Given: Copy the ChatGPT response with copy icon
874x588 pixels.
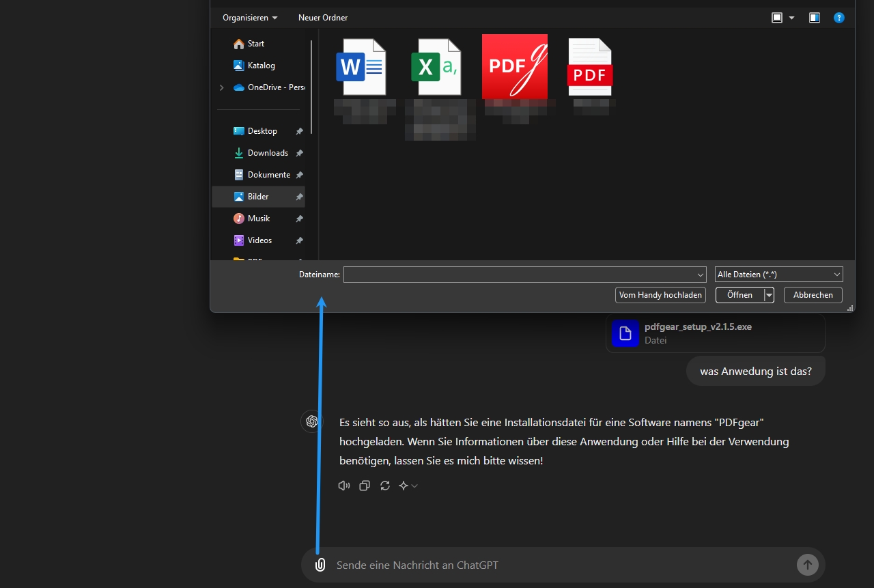Looking at the screenshot, I should tap(365, 486).
